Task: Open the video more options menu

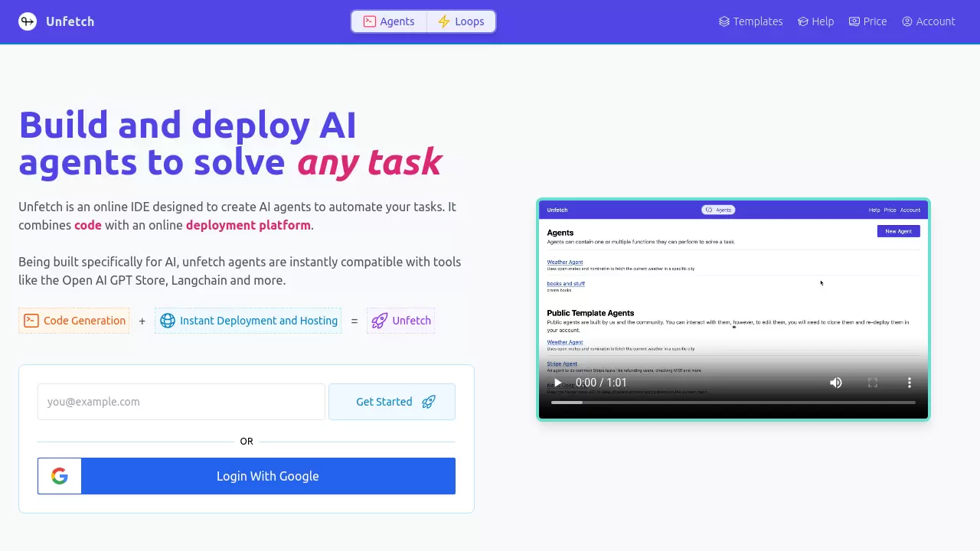Action: [x=910, y=383]
